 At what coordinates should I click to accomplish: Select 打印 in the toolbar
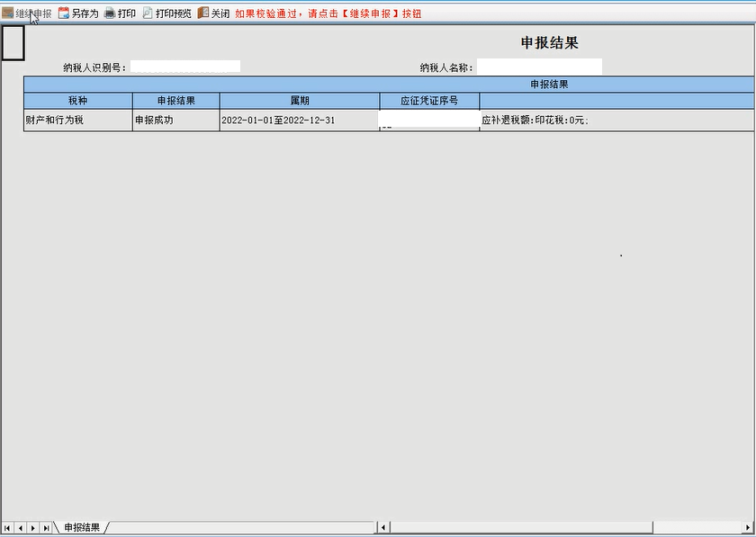click(x=126, y=13)
